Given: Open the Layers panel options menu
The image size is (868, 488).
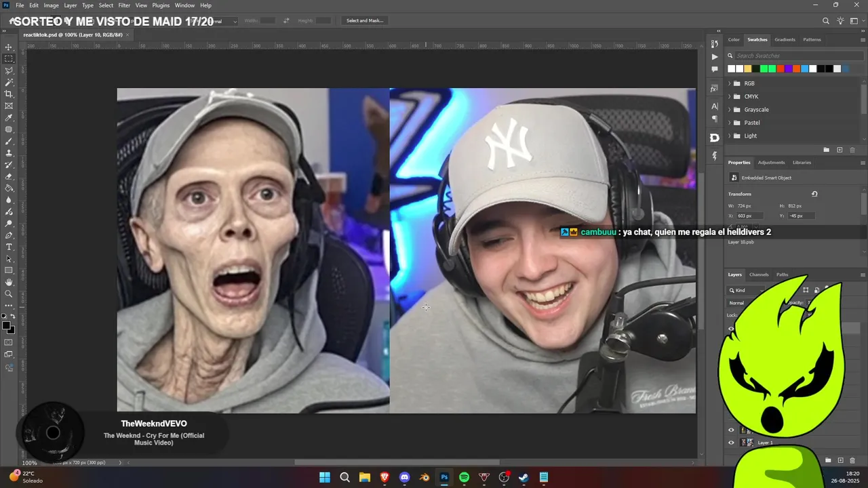Looking at the screenshot, I should (863, 274).
